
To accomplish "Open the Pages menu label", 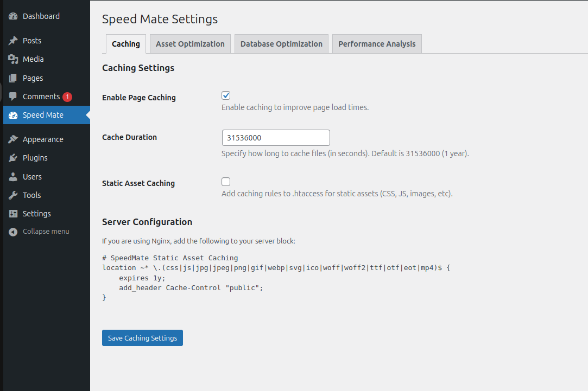I will pos(33,78).
